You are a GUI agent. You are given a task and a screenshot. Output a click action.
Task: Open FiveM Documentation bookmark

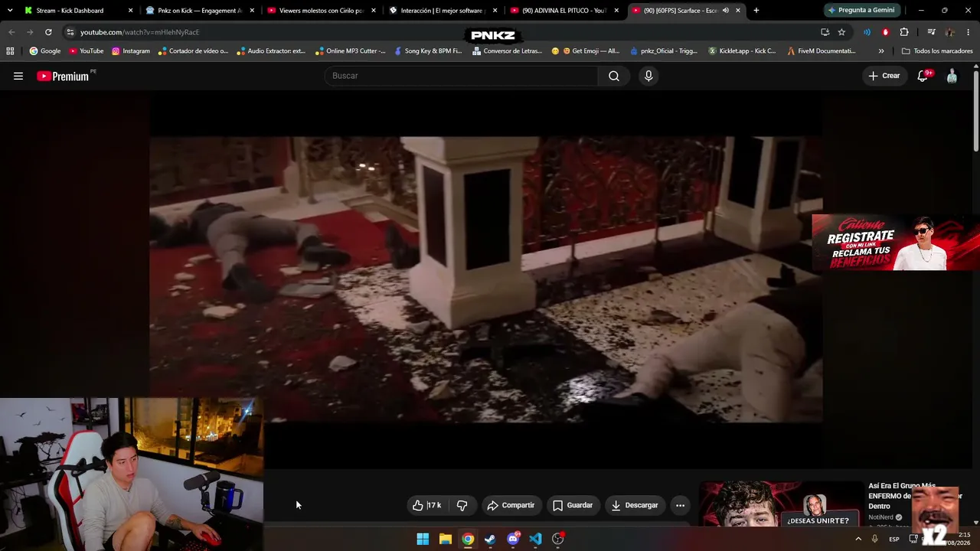pyautogui.click(x=822, y=51)
